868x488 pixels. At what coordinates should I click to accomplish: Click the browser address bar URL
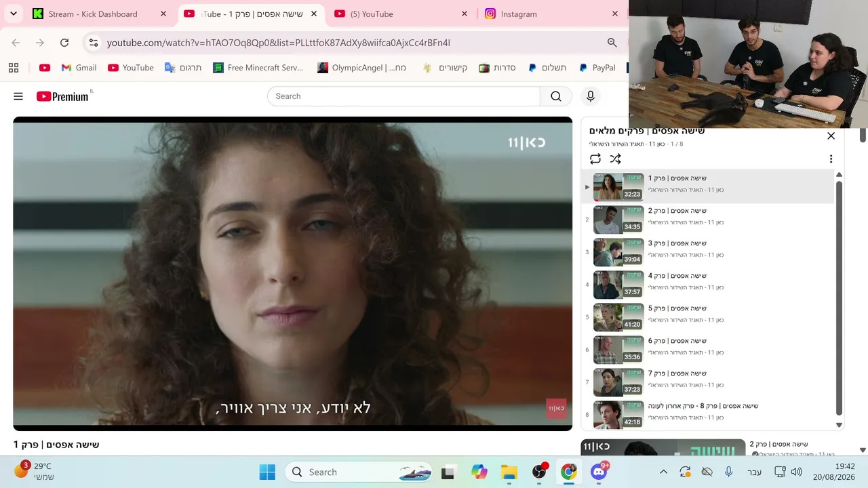point(279,43)
